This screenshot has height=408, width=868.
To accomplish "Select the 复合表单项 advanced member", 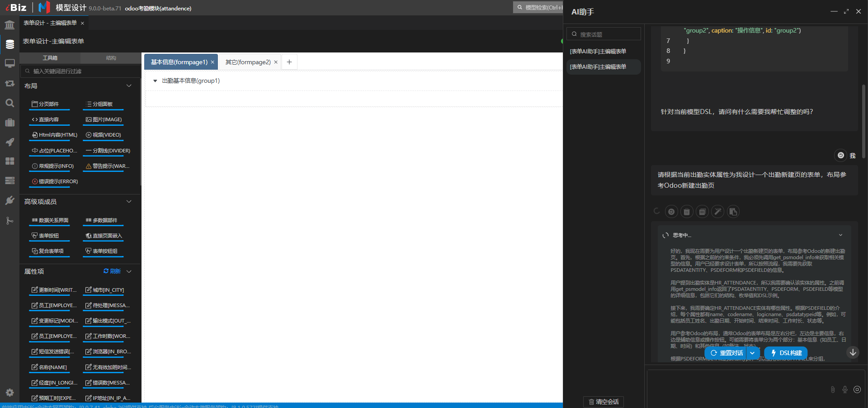I will tap(49, 251).
